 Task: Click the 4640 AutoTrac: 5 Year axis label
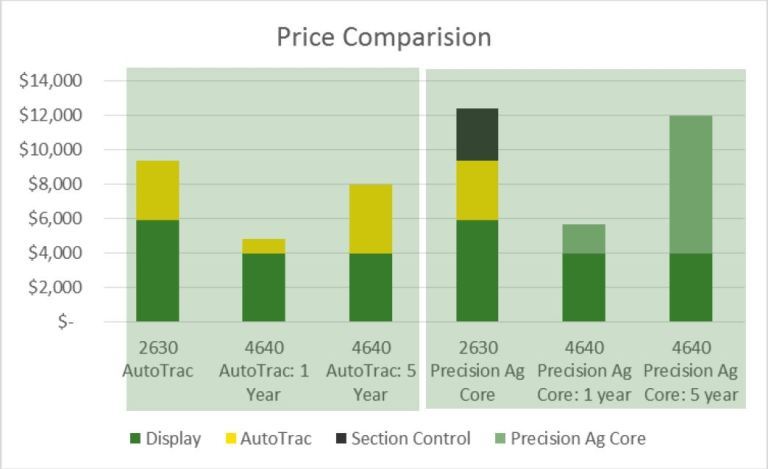(x=371, y=371)
